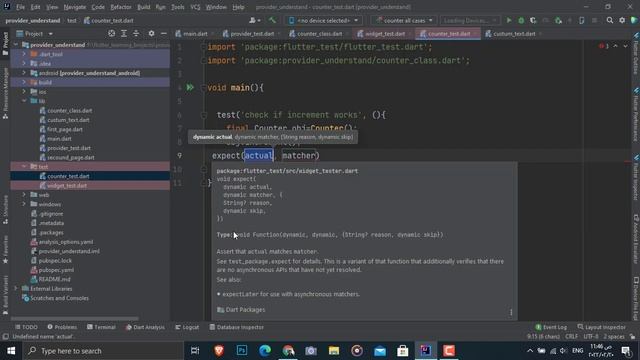Collapse all icon in Project panel header

pyautogui.click(x=136, y=33)
